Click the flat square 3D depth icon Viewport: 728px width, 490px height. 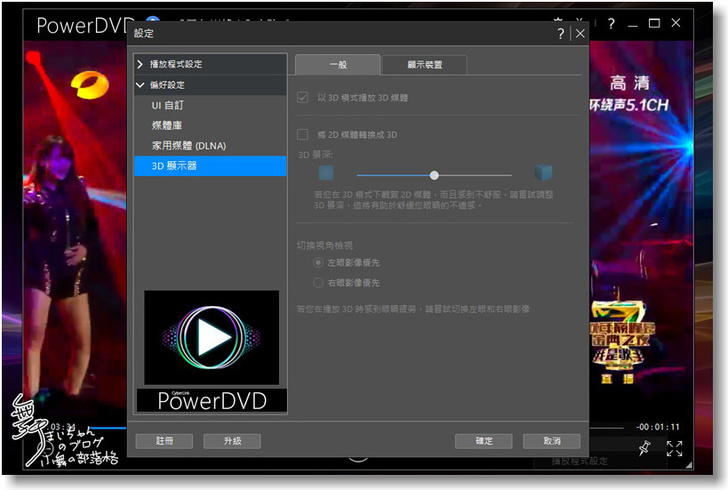point(325,173)
